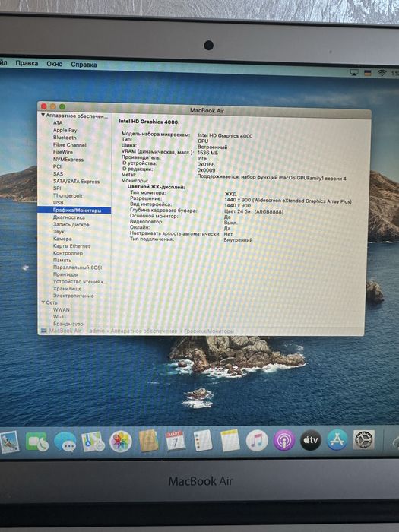The height and width of the screenshot is (532, 399).
Task: Click the computer icon in the path bar
Action: (x=43, y=330)
